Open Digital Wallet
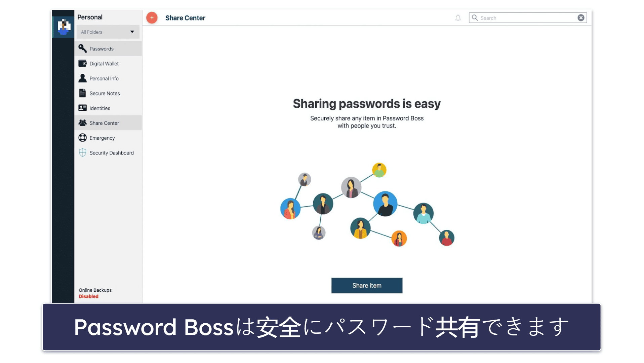Screen dimensions: 644x363 tap(108, 64)
